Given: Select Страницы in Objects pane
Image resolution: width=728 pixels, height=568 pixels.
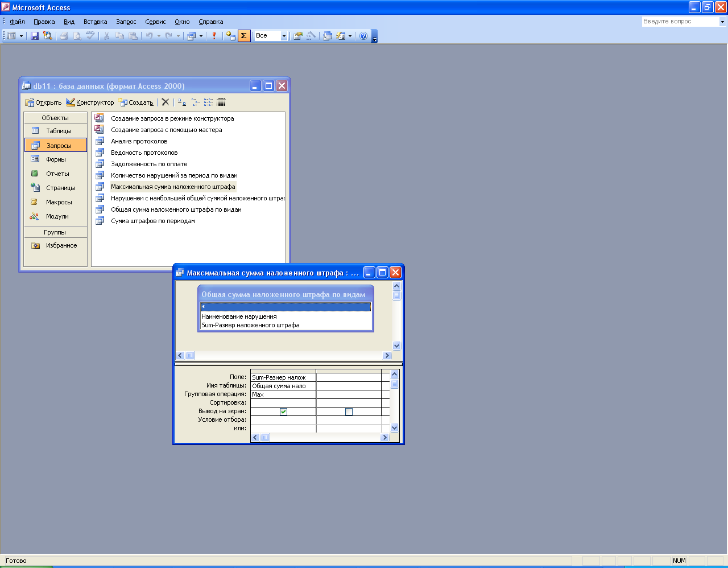Looking at the screenshot, I should coord(56,188).
